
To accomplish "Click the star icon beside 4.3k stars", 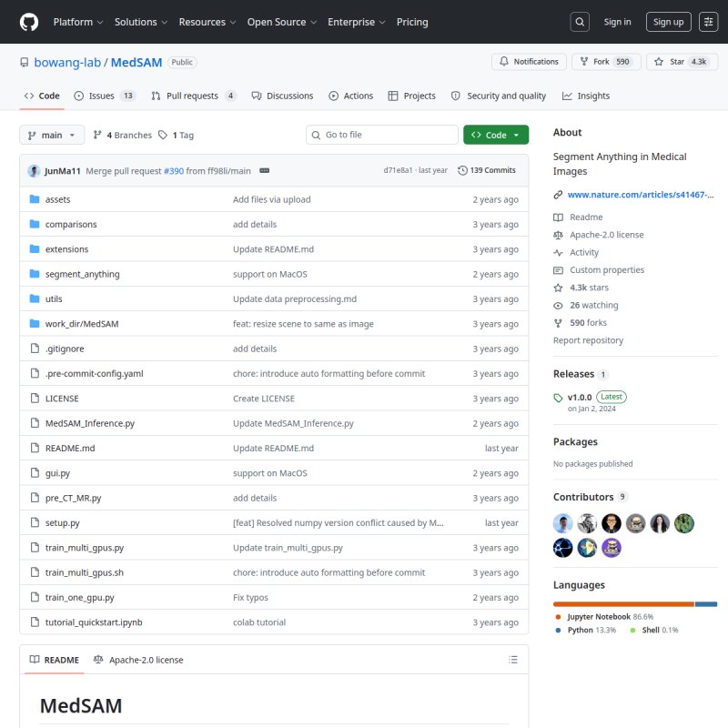I will click(x=558, y=288).
